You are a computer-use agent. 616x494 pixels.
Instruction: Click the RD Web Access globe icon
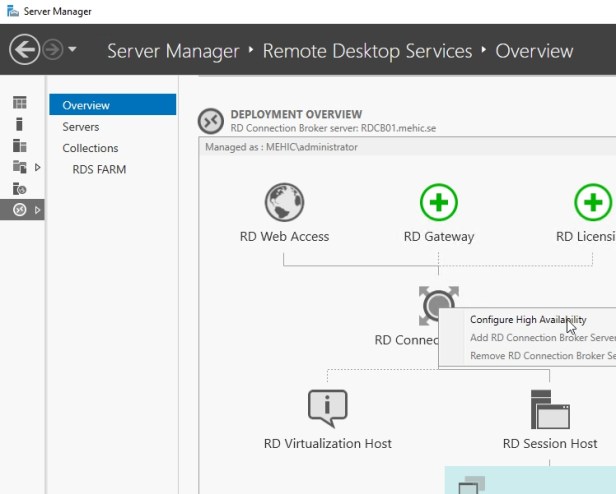click(x=284, y=202)
